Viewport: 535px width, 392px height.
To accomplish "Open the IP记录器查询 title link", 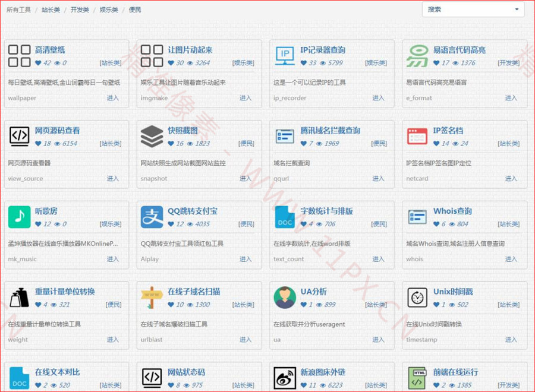I will click(x=323, y=50).
